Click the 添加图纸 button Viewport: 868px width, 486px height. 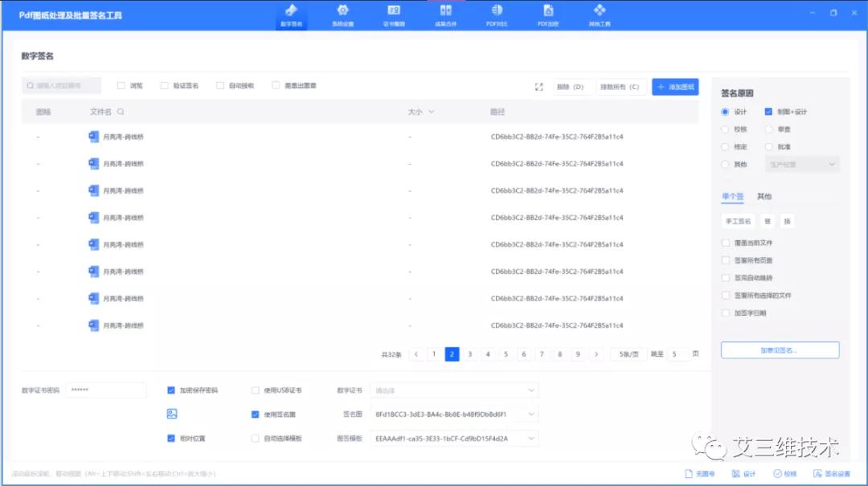point(675,86)
